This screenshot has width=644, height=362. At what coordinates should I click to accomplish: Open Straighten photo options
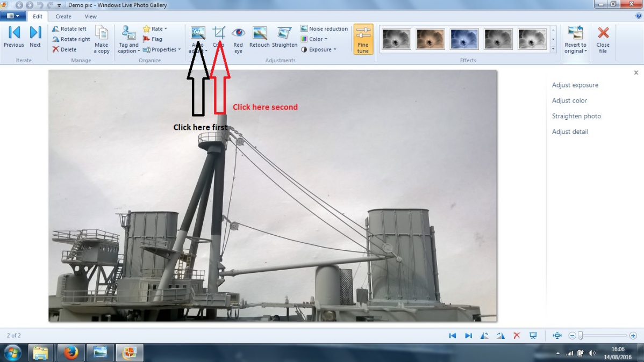(576, 116)
